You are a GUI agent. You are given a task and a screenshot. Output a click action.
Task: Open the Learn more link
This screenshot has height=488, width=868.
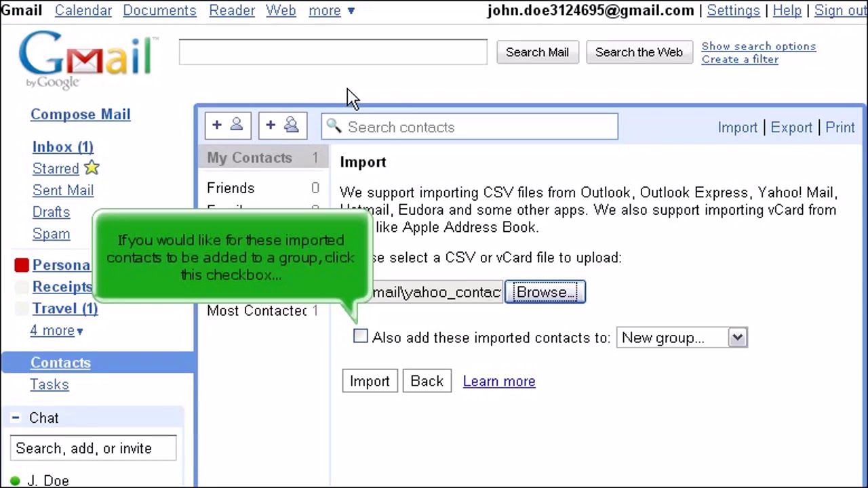click(x=499, y=381)
